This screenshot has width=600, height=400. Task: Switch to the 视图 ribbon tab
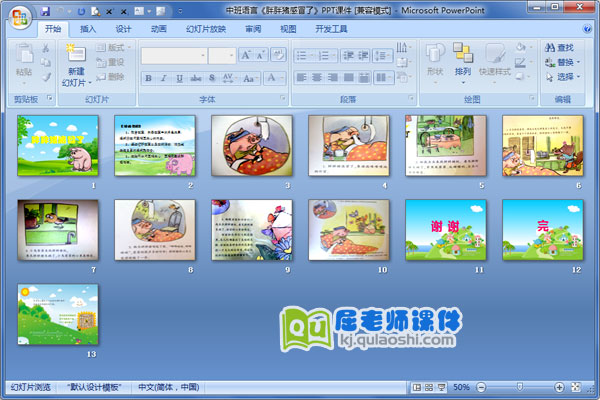tap(288, 29)
